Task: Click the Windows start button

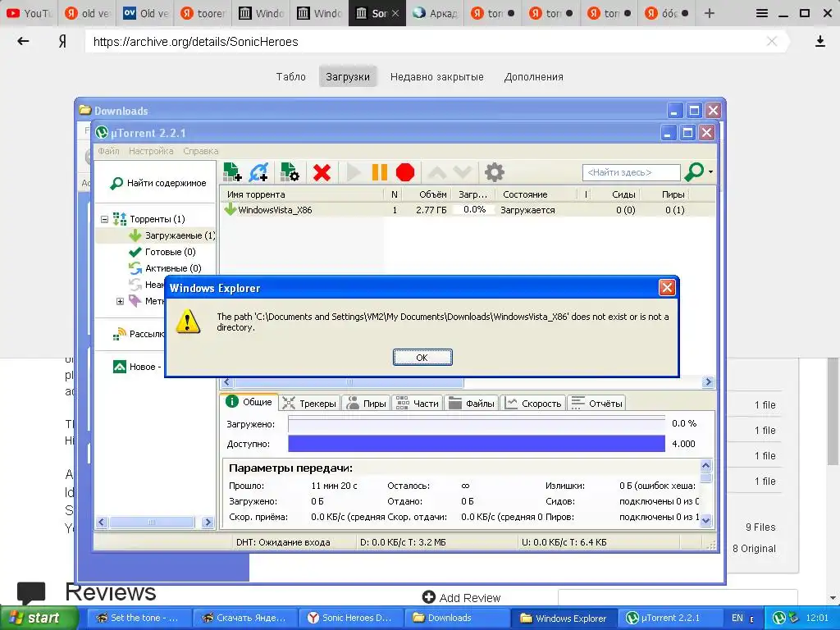Action: click(x=39, y=618)
